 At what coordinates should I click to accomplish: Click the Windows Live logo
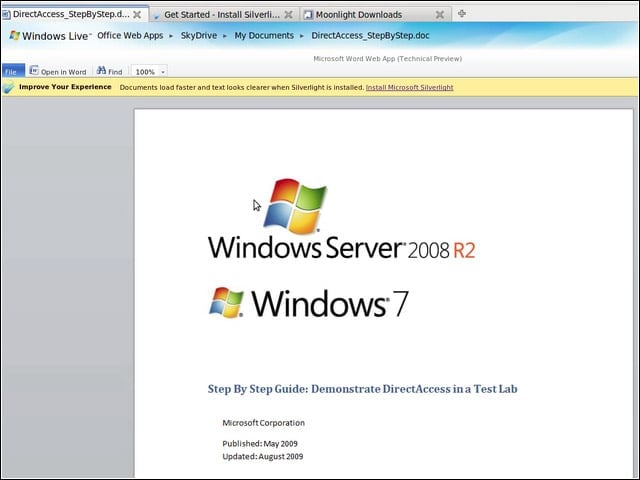[50, 36]
